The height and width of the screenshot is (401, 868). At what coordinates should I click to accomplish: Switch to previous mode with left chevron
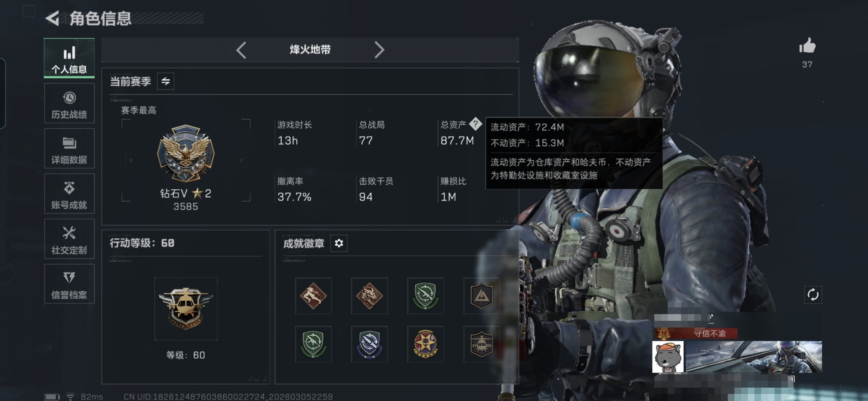[x=241, y=50]
